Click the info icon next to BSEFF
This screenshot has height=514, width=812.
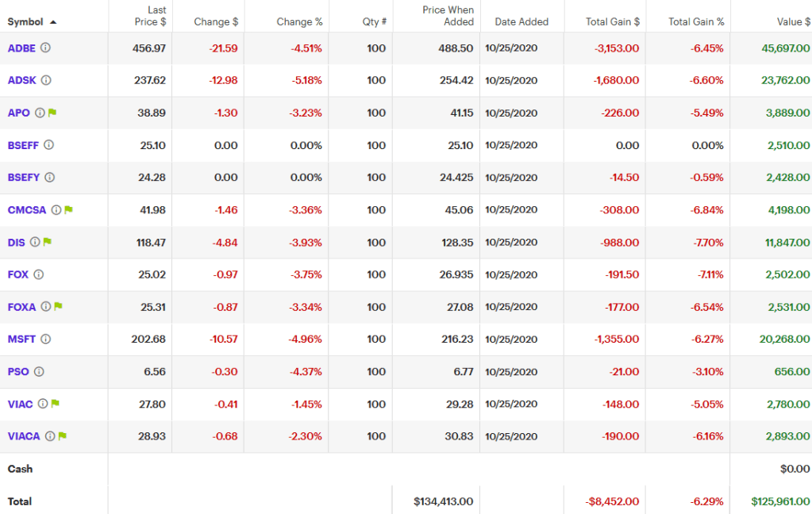pos(48,145)
